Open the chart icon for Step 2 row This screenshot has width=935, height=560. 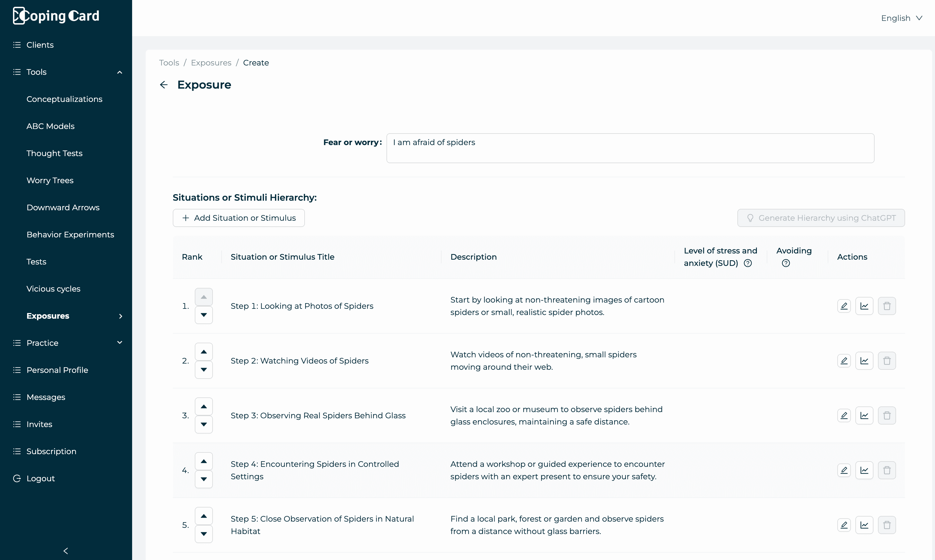tap(864, 361)
